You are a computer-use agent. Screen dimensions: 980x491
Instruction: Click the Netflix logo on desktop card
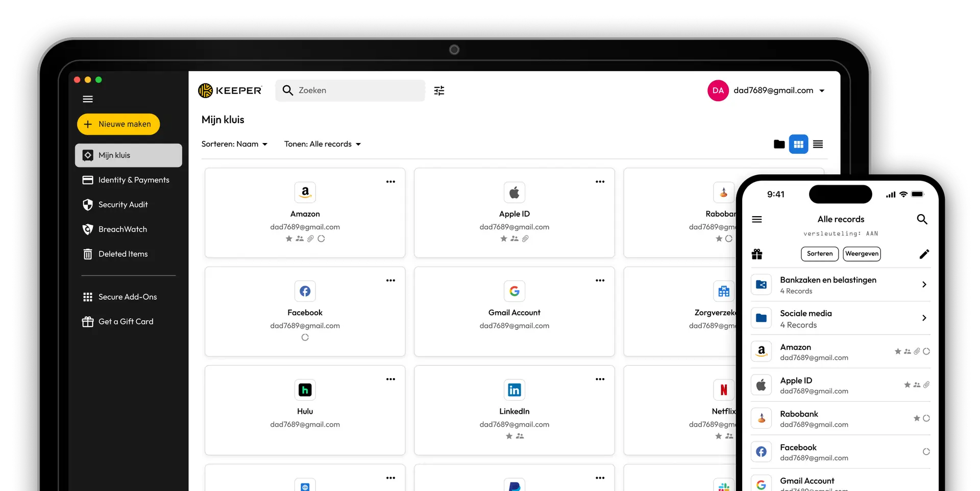tap(724, 390)
